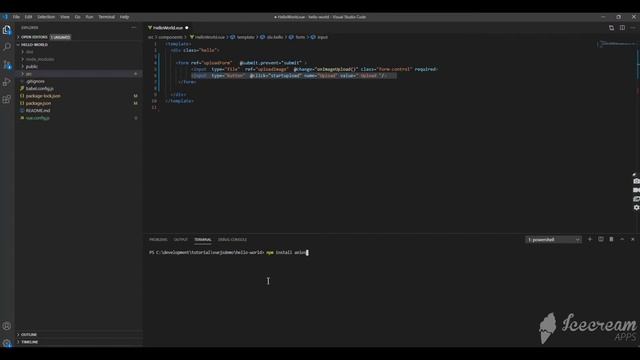The height and width of the screenshot is (360, 640).
Task: Switch to the Debug Console tab
Action: click(232, 240)
